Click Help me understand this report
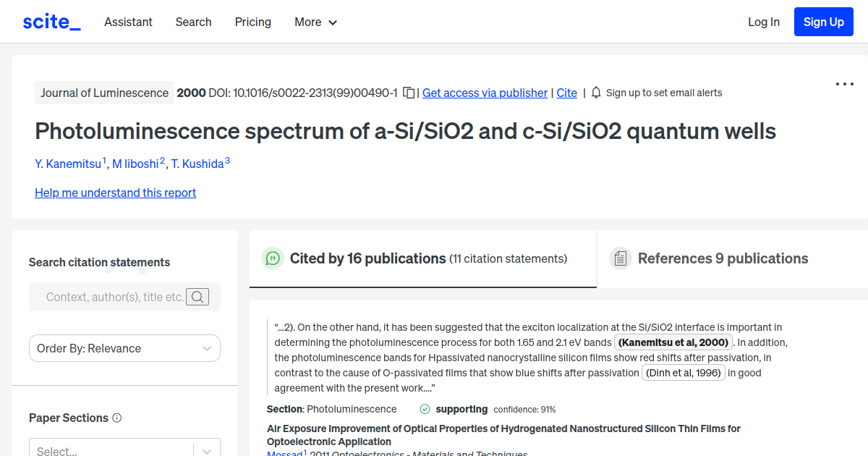 tap(115, 193)
